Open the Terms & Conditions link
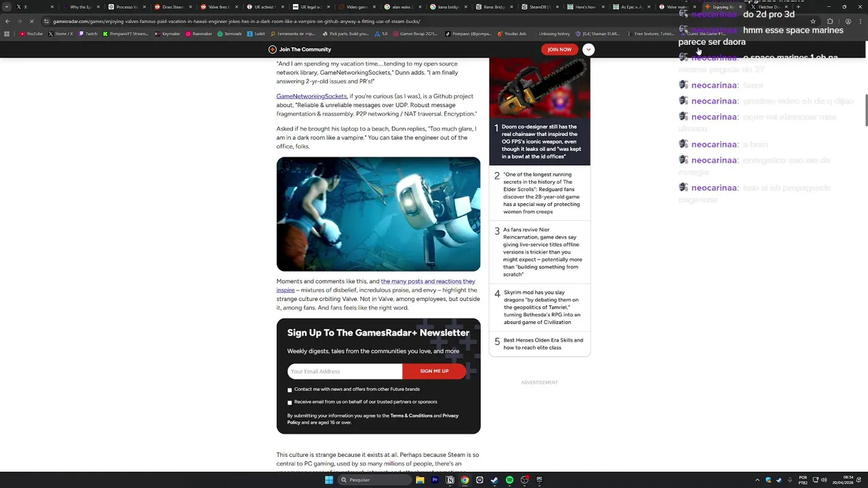 (411, 415)
